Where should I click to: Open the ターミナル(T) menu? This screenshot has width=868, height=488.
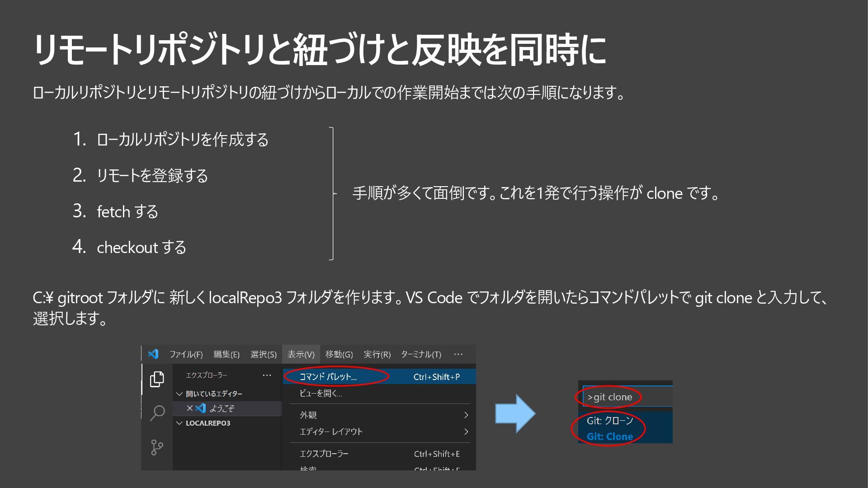[x=421, y=354]
